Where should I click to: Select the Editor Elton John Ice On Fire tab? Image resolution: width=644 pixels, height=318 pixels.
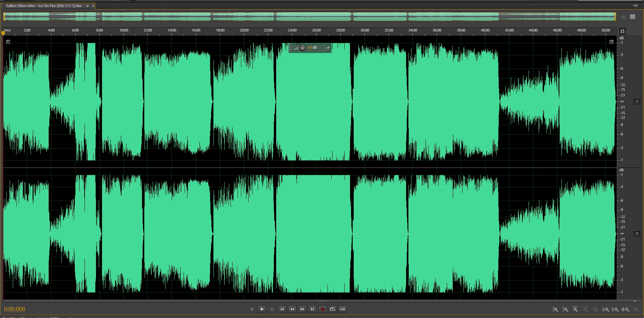(44, 6)
